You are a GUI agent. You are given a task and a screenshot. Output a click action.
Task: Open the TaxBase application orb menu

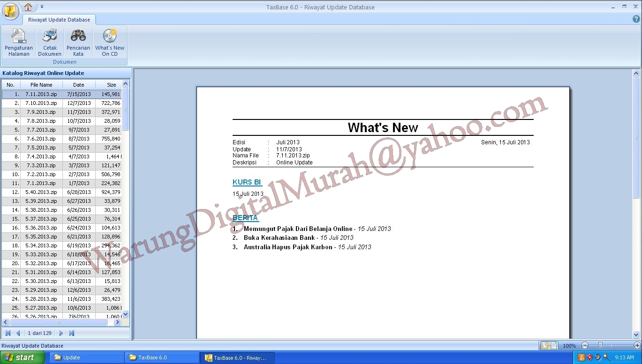(10, 10)
